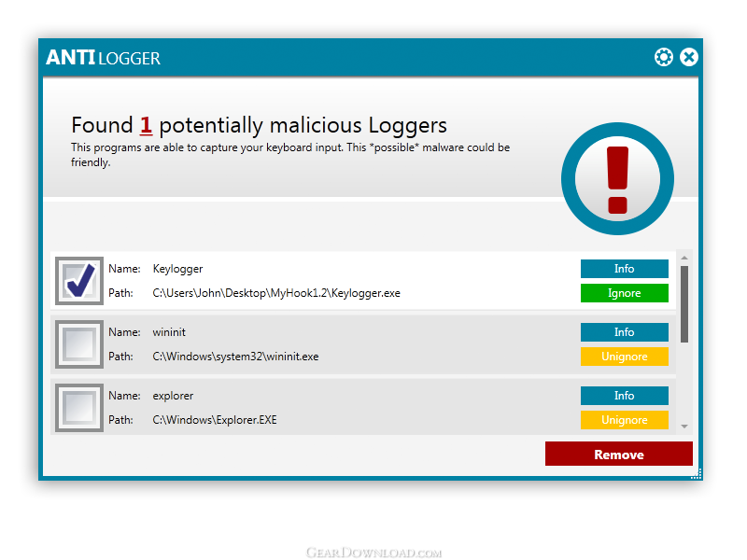The height and width of the screenshot is (560, 747).
Task: Unignore the explorer entry
Action: click(624, 420)
